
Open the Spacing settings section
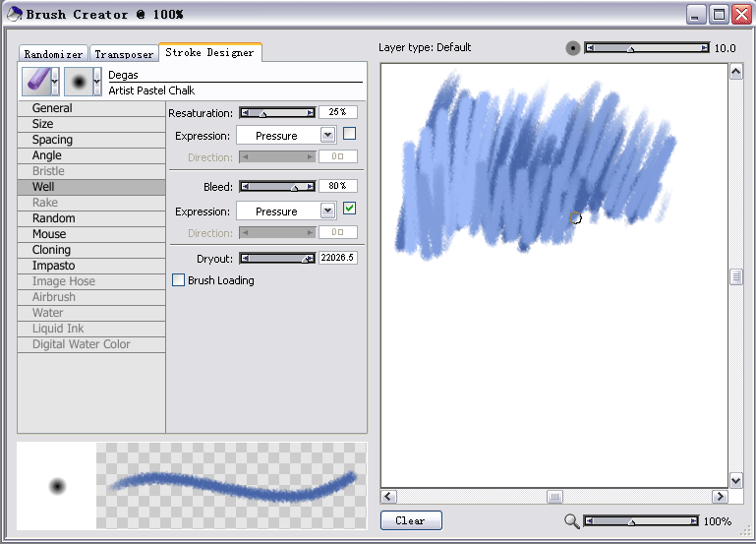point(91,140)
